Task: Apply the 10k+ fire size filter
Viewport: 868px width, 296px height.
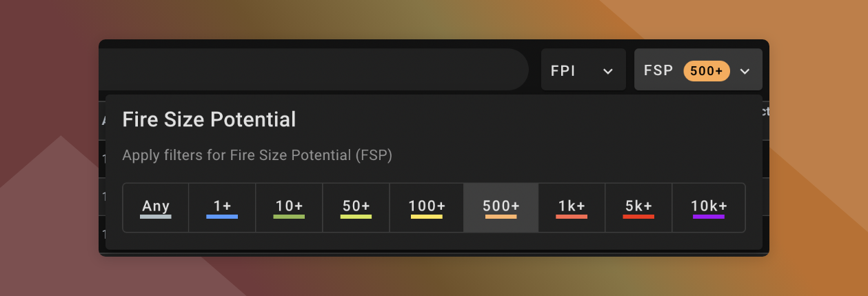Action: (x=709, y=207)
